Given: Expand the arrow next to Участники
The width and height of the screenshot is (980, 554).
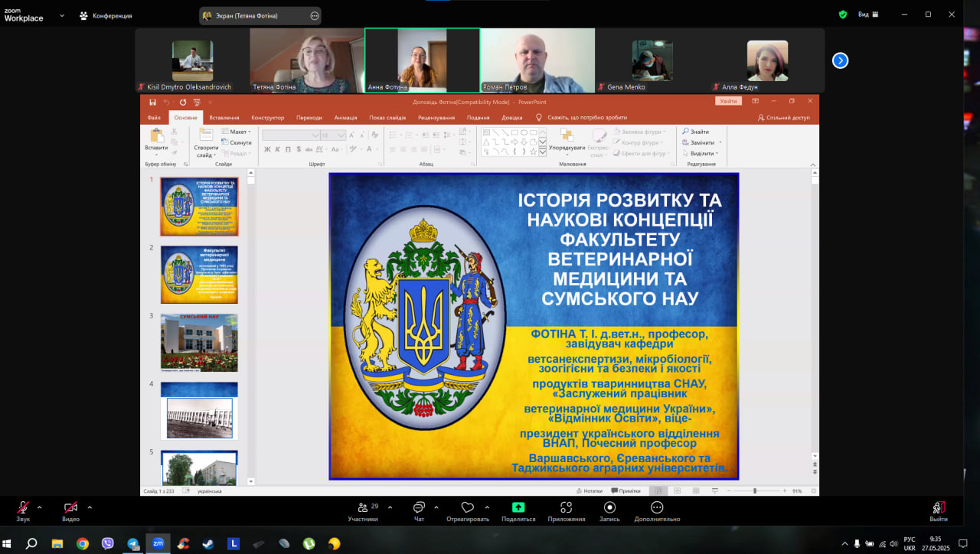Looking at the screenshot, I should pos(390,507).
